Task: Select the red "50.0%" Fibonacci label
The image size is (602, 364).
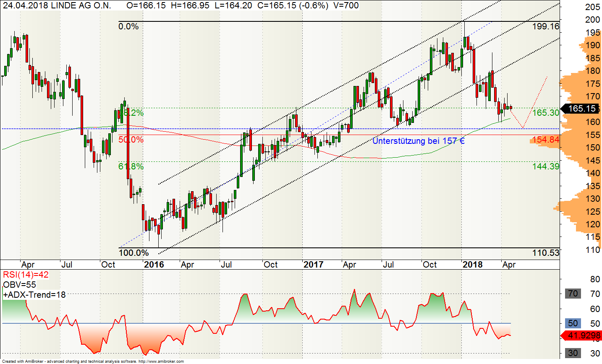Action: pos(131,140)
